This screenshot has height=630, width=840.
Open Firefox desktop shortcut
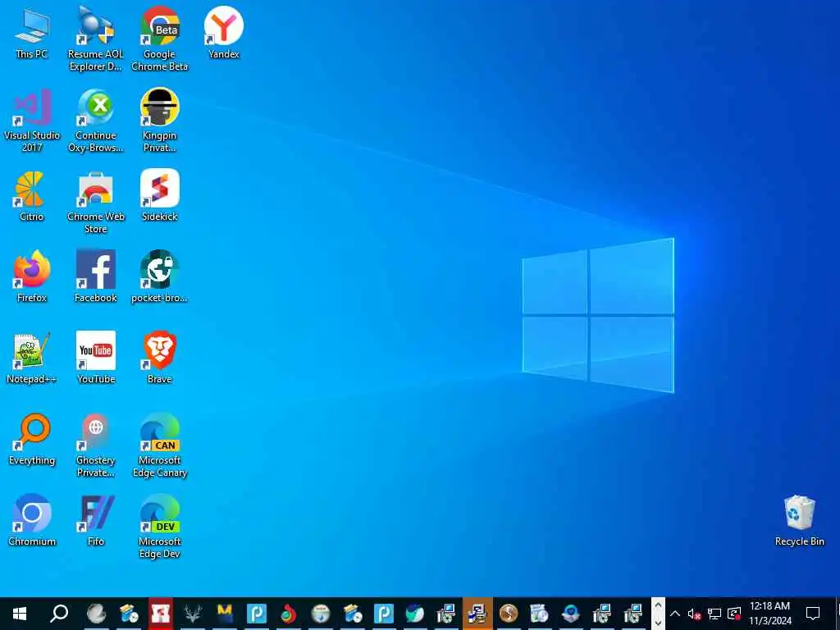pos(32,277)
